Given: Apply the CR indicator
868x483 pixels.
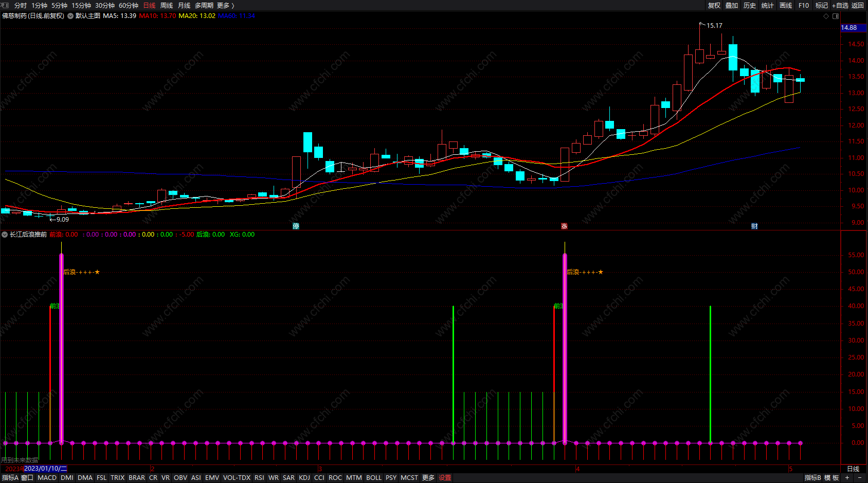Looking at the screenshot, I should click(x=153, y=478).
